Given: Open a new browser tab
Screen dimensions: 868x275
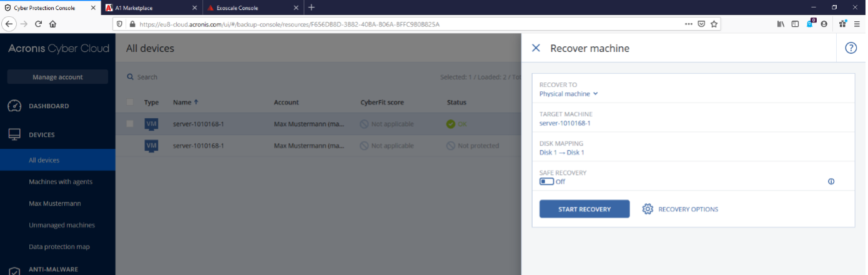Looking at the screenshot, I should (x=312, y=7).
